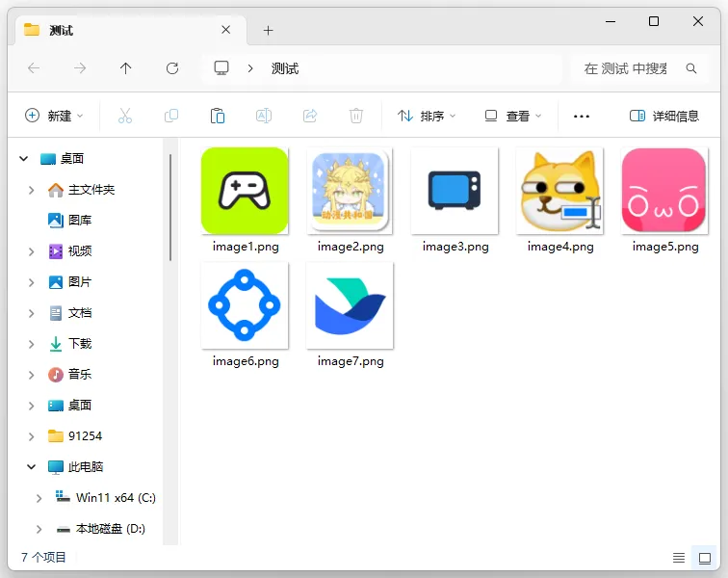The height and width of the screenshot is (578, 728).
Task: Select image4.png doge thumbnail
Action: (559, 191)
